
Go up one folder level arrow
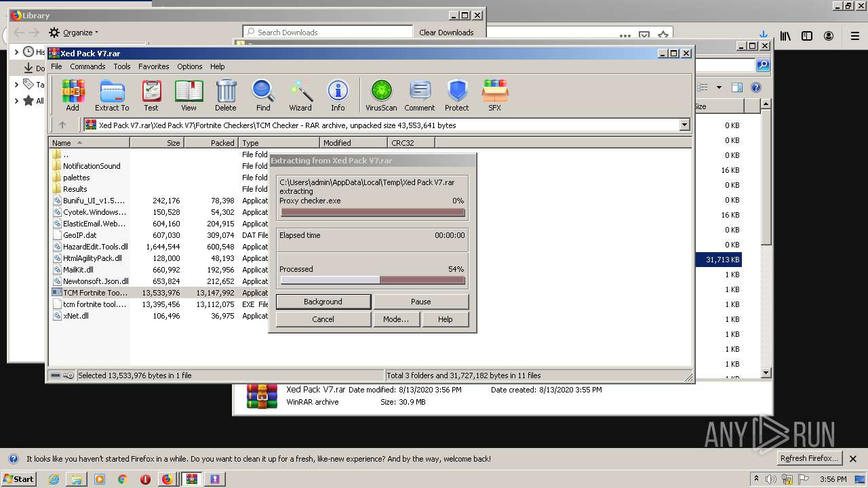62,125
